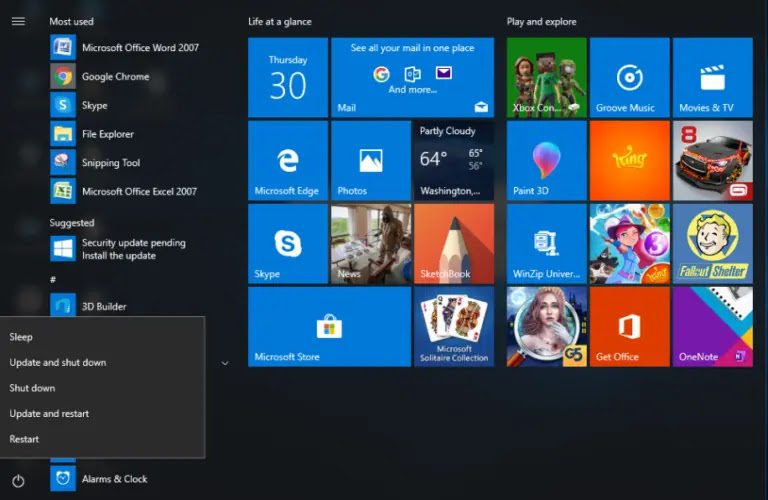This screenshot has width=768, height=500.
Task: Click the power button icon
Action: coord(18,481)
